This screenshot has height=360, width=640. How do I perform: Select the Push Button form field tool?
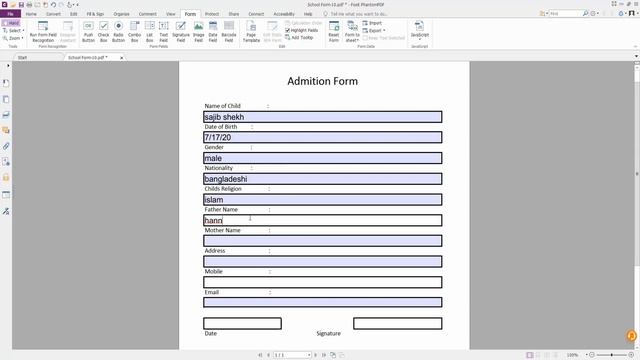(88, 31)
